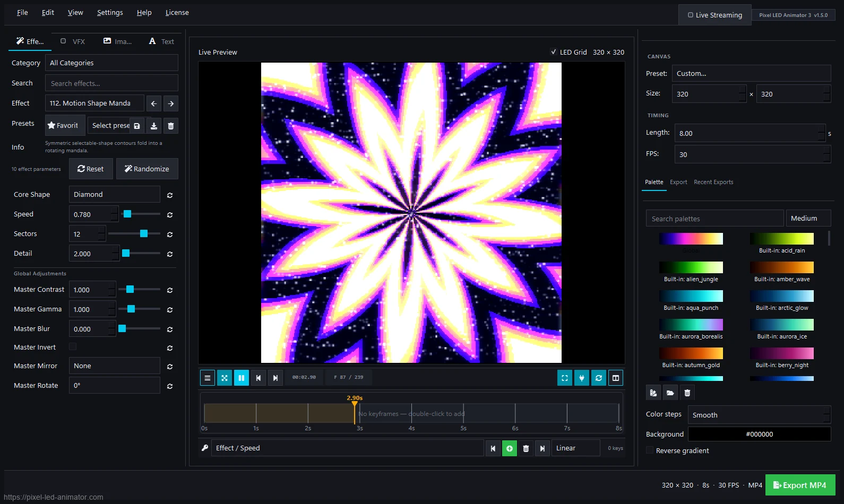Toggle fullscreen preview

coord(565,378)
